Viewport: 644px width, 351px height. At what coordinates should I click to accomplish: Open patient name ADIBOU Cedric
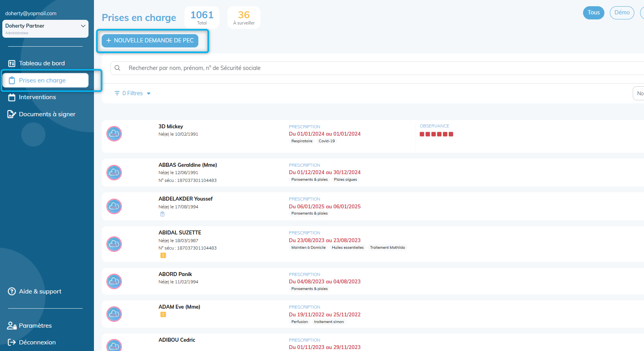pos(177,340)
